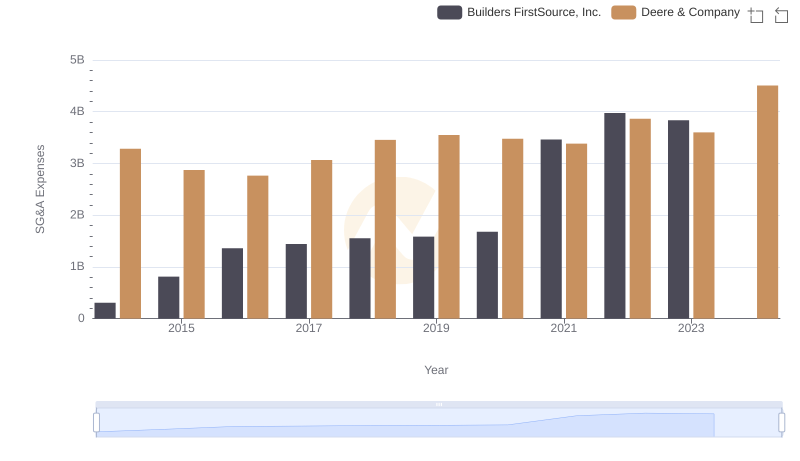Screen dimensions: 800x461
Task: Click the Builders FirstSource 2015 bar
Action: [169, 298]
